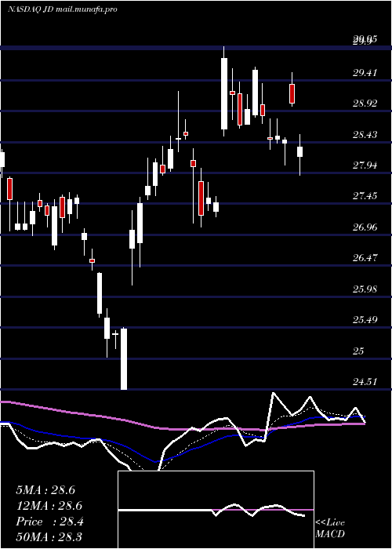Click the 28.43 price axis label
Image resolution: width=392 pixels, height=549 pixels.
click(x=365, y=134)
